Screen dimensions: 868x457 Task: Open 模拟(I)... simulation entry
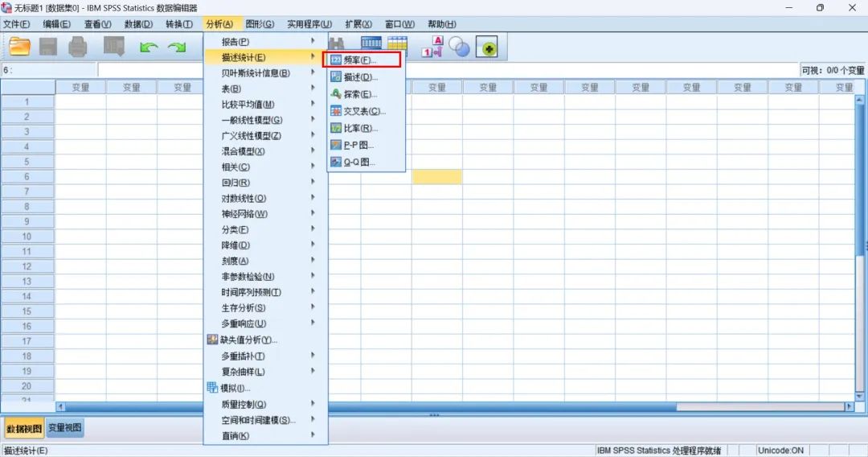pyautogui.click(x=266, y=388)
